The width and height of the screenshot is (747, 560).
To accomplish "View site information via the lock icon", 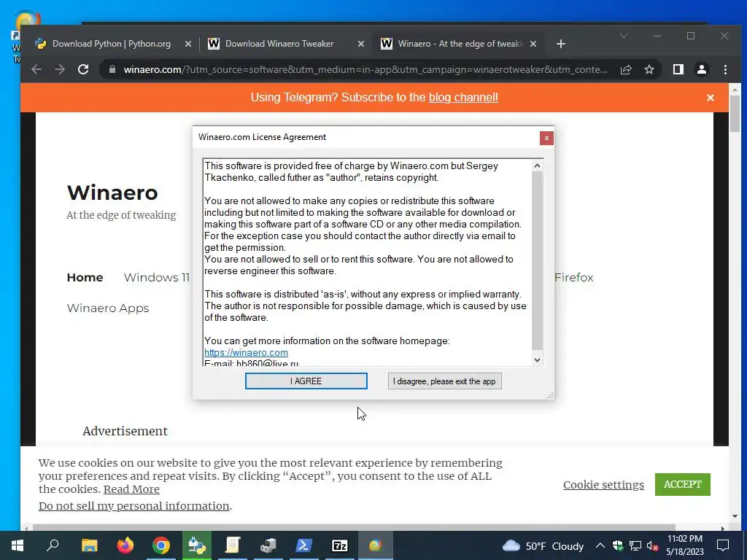I will (112, 69).
